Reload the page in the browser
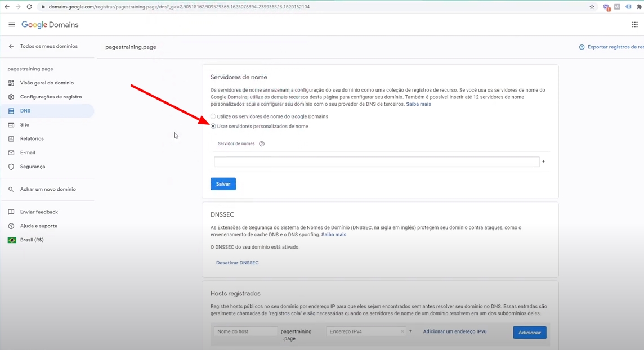Image resolution: width=644 pixels, height=350 pixels. coord(30,7)
